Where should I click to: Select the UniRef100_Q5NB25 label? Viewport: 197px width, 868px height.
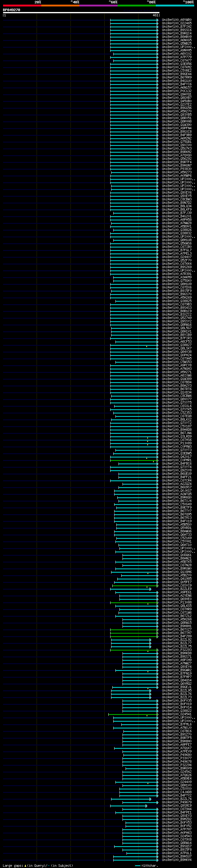click(x=176, y=43)
